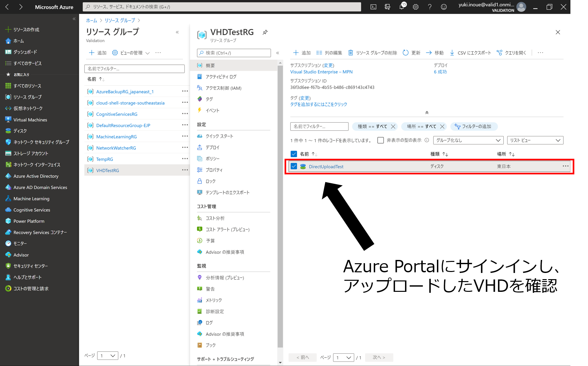Viewport: 588px width, 366px height.
Task: Sort resources by 場所 column
Action: tap(506, 154)
